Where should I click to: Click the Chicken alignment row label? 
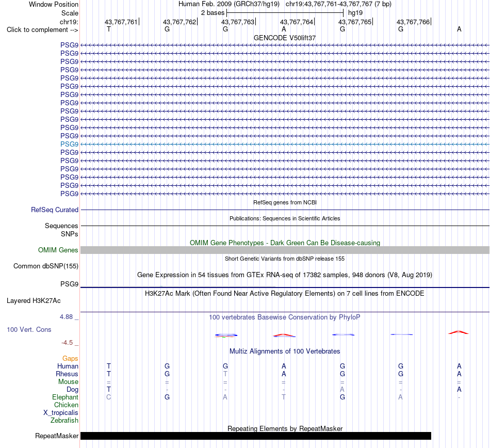coord(66,405)
